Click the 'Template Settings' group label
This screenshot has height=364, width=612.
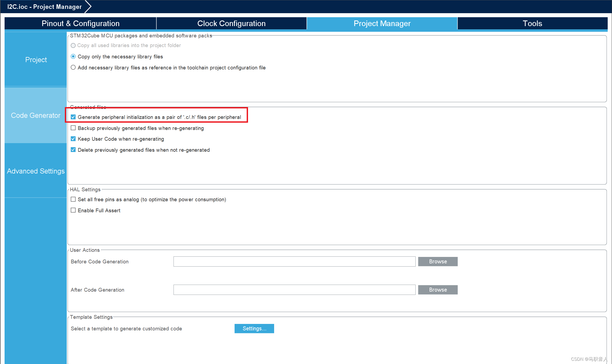[91, 317]
